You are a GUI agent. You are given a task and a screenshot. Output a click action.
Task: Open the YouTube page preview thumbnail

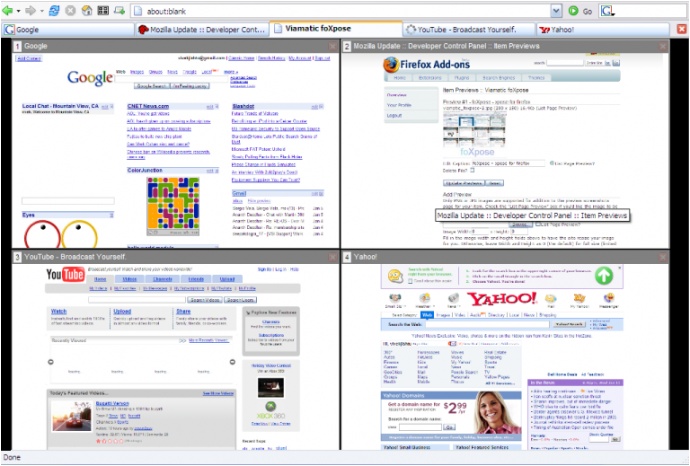[x=176, y=356]
